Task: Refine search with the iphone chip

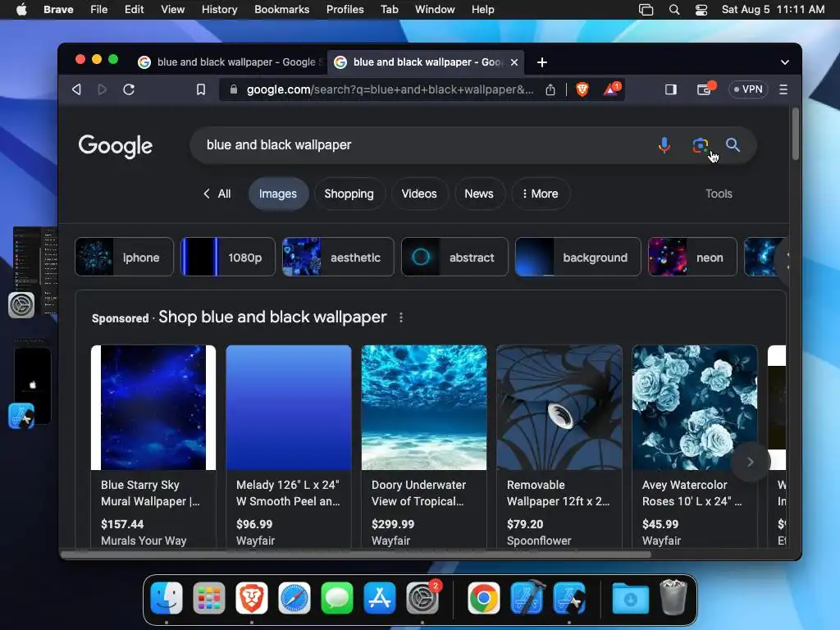Action: click(125, 257)
